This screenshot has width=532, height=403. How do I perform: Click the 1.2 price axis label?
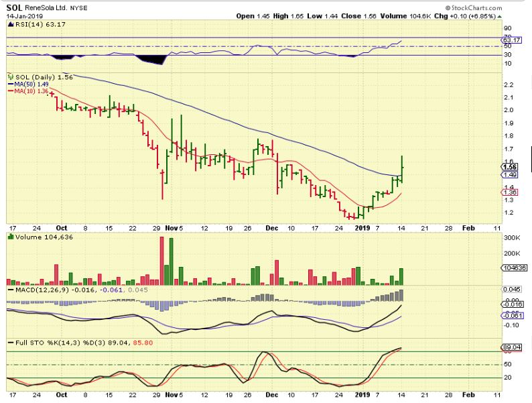click(x=509, y=213)
